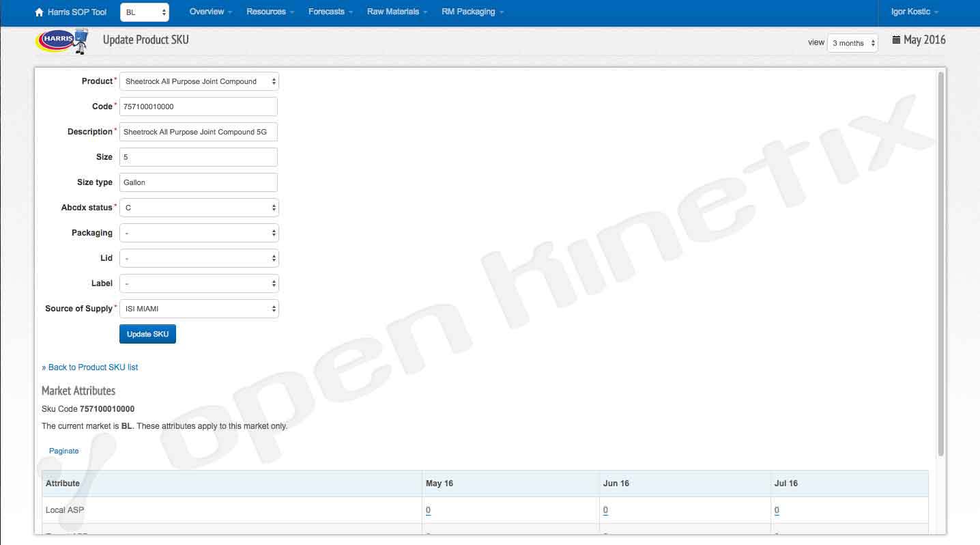980x545 pixels.
Task: Click the Description input field
Action: [199, 132]
